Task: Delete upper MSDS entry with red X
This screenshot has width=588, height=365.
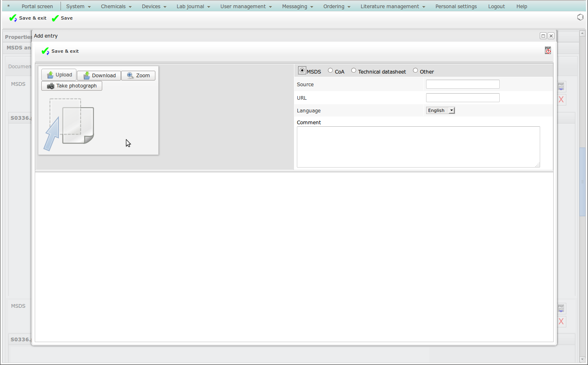Action: click(561, 99)
